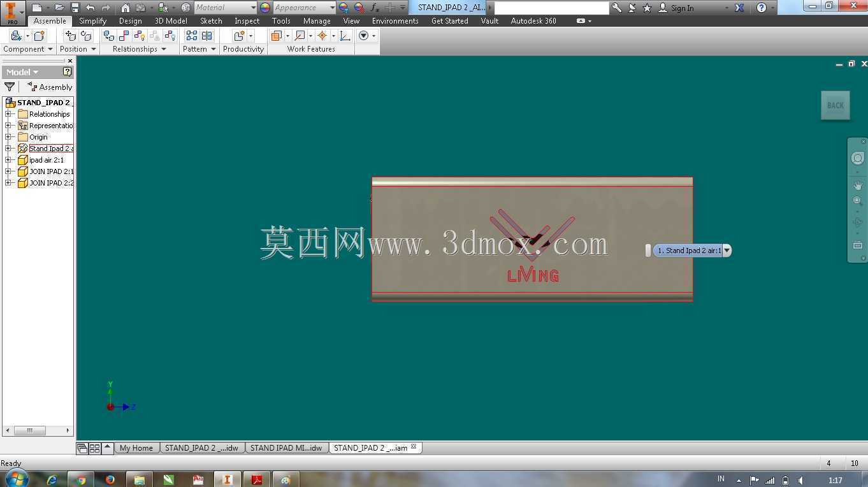This screenshot has width=868, height=487.
Task: Click the browser filter funnel icon
Action: tap(10, 87)
